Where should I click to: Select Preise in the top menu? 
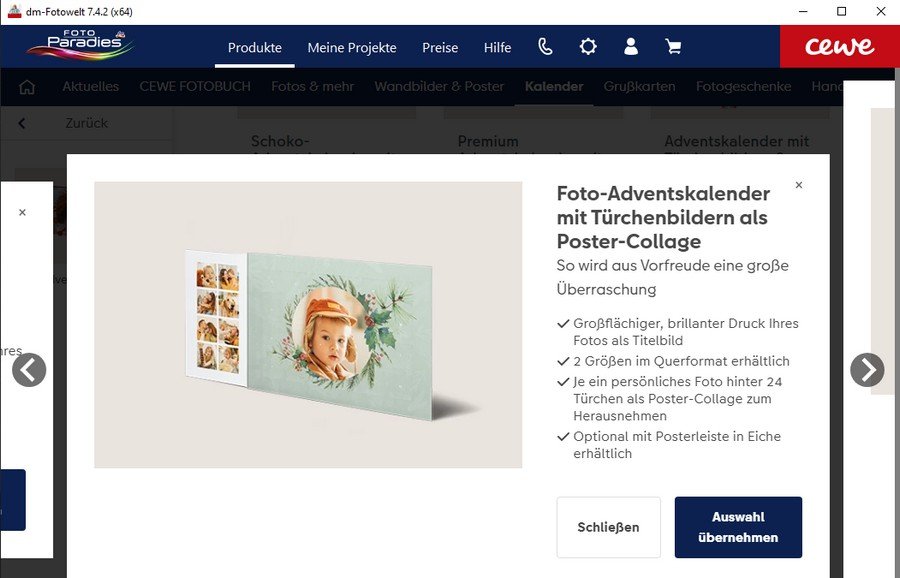440,48
